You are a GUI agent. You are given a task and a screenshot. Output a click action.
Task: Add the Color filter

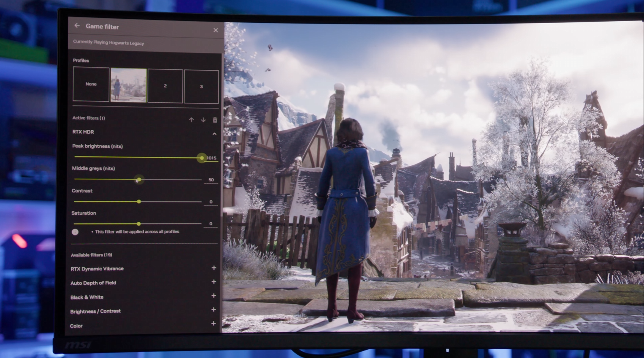tap(213, 323)
